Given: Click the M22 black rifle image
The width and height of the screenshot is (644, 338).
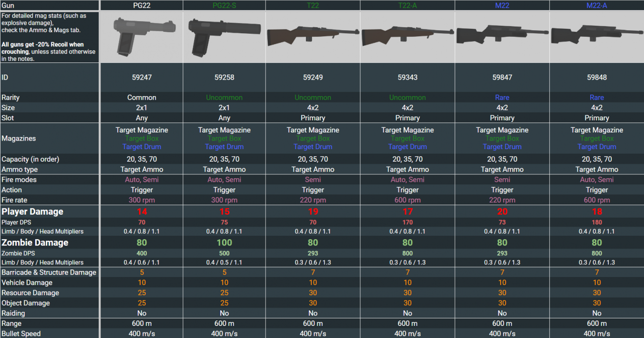Looking at the screenshot, I should tap(502, 35).
